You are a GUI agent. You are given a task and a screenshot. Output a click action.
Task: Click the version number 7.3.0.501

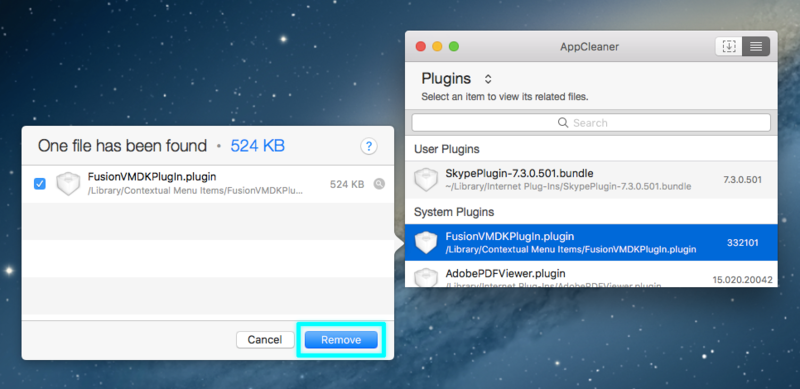coord(742,180)
